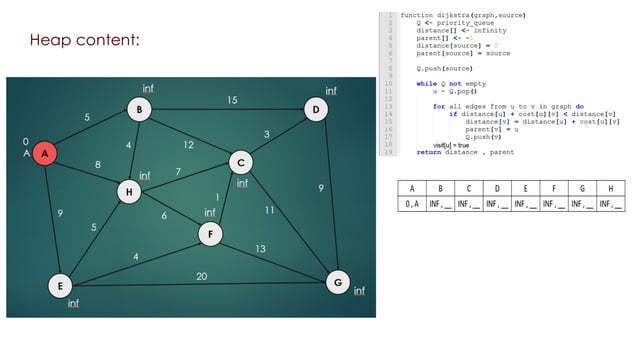
Task: Select graph node B circle
Action: (140, 109)
